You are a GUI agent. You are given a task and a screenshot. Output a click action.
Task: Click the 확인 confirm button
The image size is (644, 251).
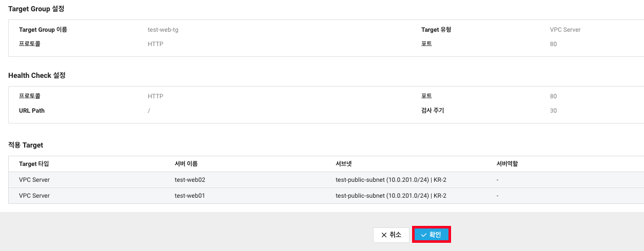click(432, 235)
